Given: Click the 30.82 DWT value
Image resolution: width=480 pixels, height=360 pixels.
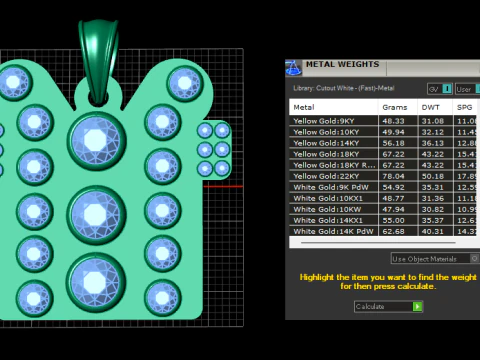Looking at the screenshot, I should point(433,209).
